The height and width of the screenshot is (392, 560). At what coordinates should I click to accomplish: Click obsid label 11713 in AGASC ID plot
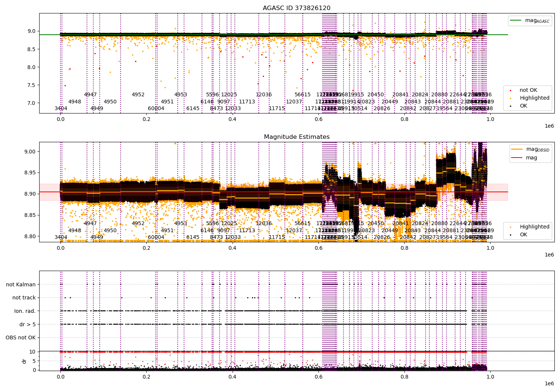tap(247, 102)
